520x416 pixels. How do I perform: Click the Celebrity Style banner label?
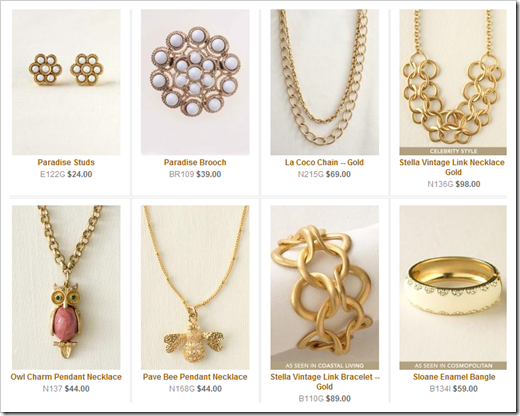(x=453, y=151)
